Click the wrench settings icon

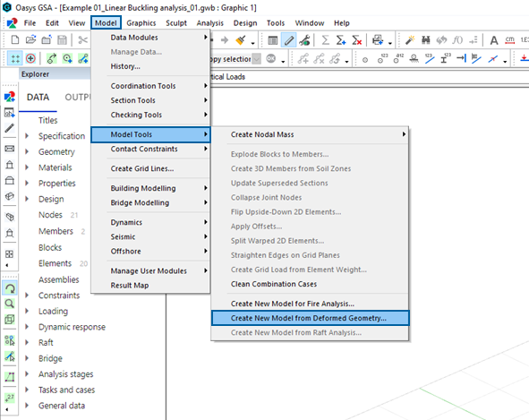[304, 40]
